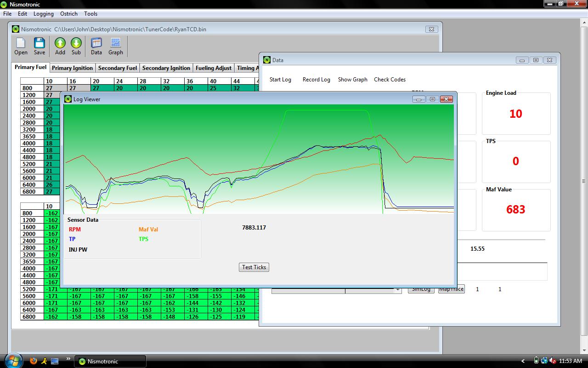
Task: Click the green TPS legend label
Action: coord(143,239)
